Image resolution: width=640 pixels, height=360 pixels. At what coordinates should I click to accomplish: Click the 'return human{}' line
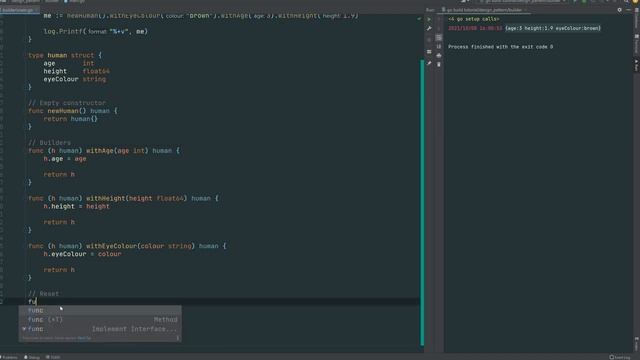click(71, 119)
